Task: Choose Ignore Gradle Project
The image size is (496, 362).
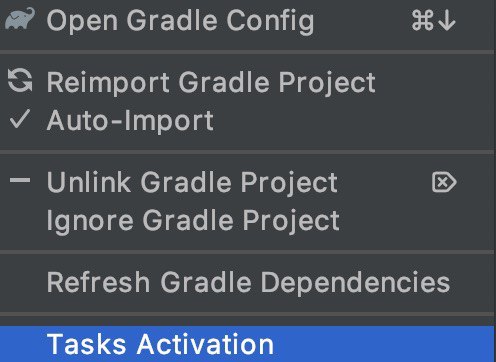Action: pyautogui.click(x=247, y=220)
